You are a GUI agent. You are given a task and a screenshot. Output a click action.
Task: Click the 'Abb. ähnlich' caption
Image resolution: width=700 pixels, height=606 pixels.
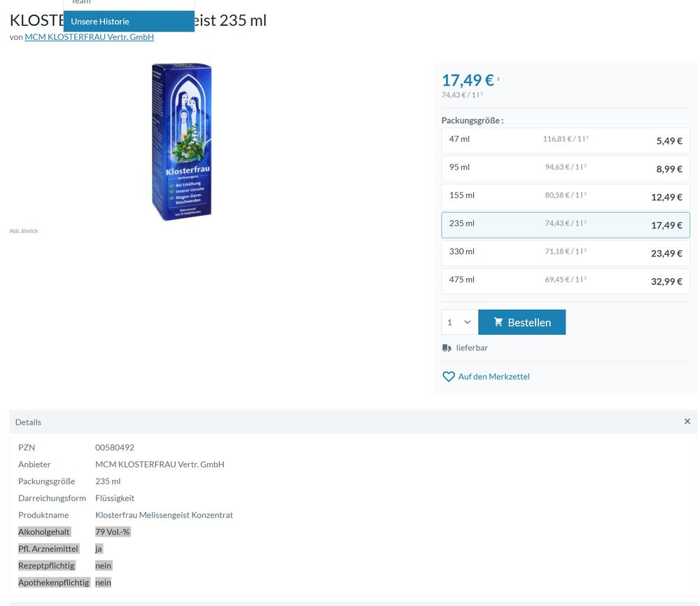click(x=24, y=231)
